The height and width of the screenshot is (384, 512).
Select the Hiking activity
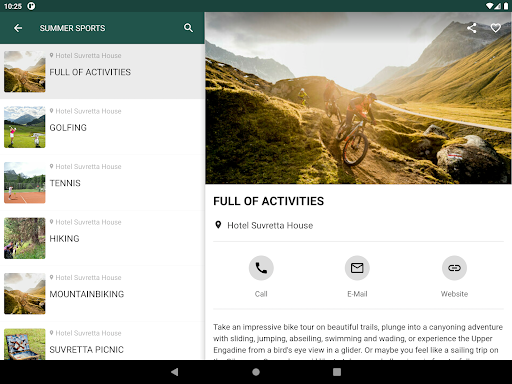102,238
